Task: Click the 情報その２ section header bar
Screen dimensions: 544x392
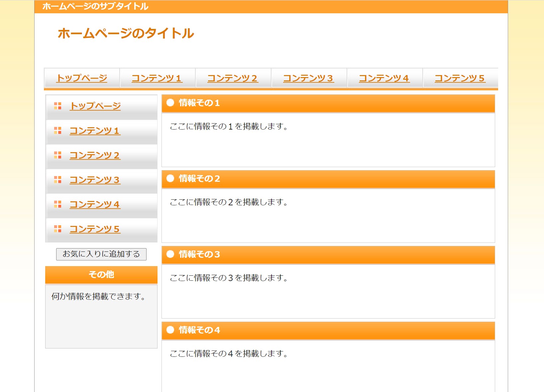Action: pyautogui.click(x=328, y=179)
